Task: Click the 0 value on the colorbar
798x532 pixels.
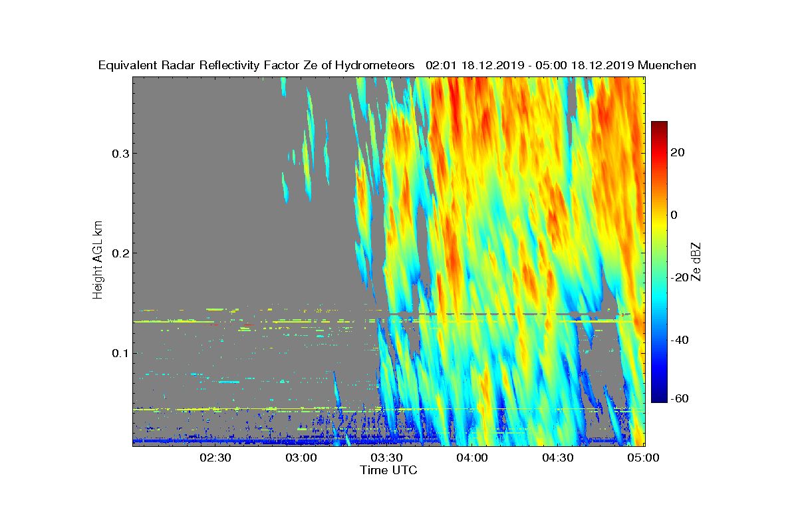Action: (675, 215)
